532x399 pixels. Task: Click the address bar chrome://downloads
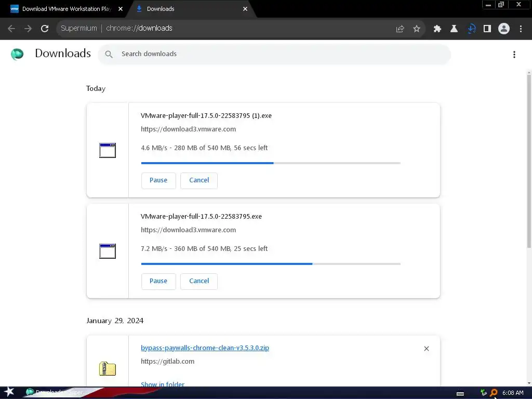pyautogui.click(x=139, y=28)
